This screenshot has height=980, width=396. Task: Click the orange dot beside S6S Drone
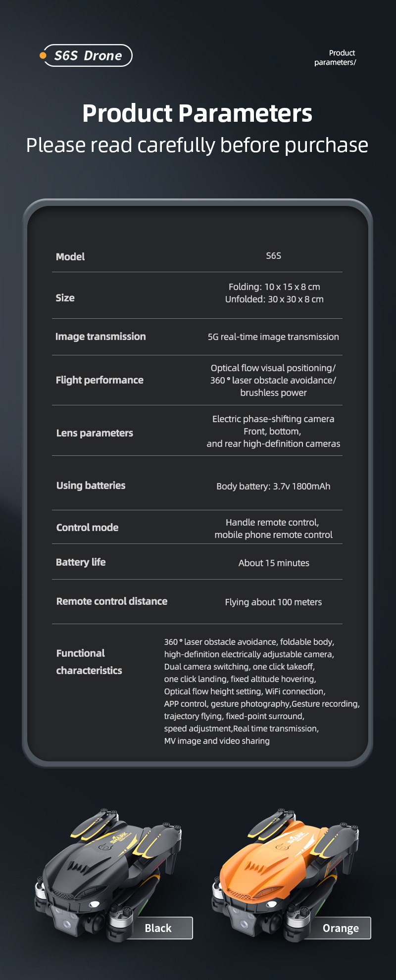43,55
